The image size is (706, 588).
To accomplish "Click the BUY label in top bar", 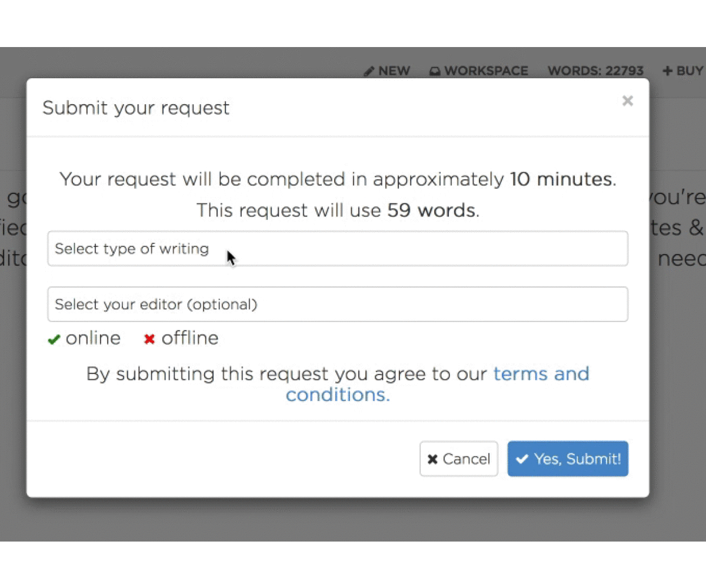I will click(x=690, y=71).
